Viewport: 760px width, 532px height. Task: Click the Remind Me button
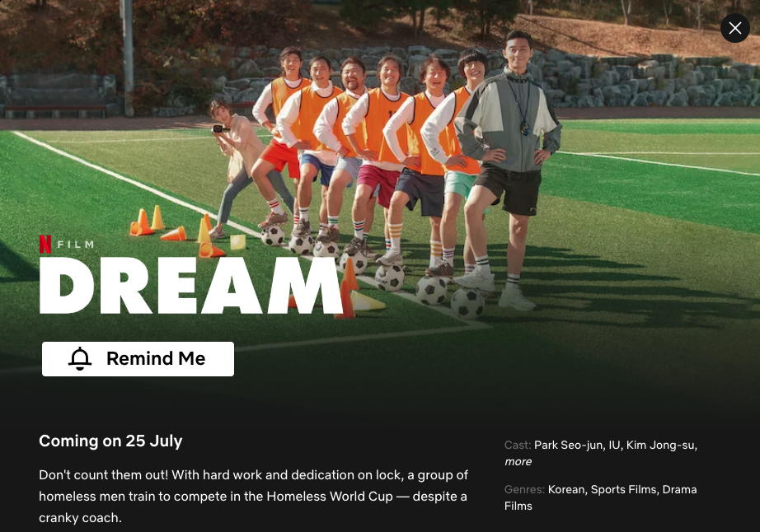[138, 359]
